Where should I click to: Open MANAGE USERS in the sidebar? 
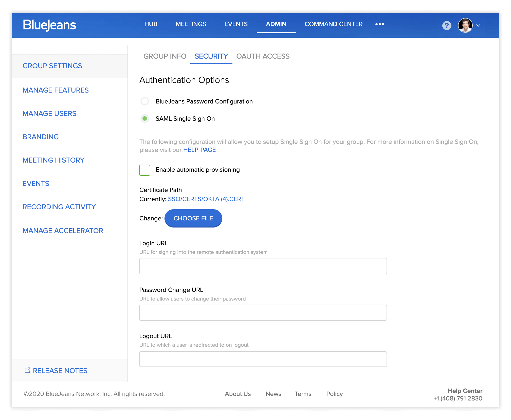pyautogui.click(x=49, y=114)
